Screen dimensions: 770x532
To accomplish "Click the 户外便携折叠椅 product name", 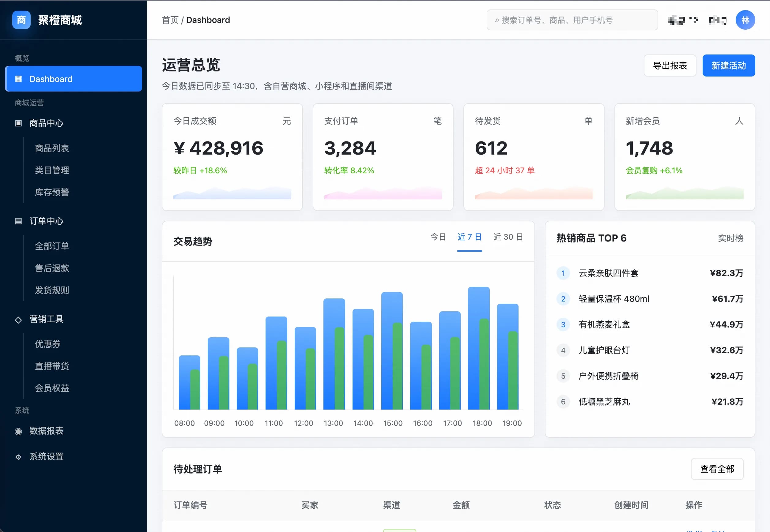I will [608, 376].
